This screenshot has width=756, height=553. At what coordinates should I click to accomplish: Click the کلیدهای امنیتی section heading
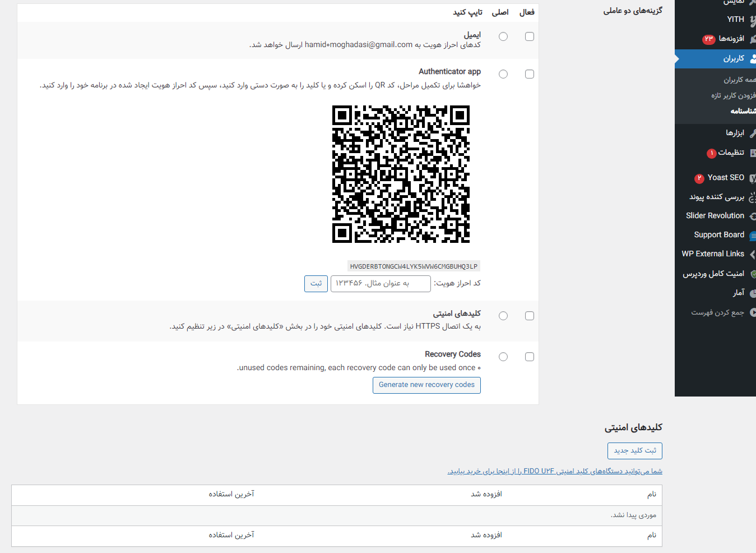(633, 427)
